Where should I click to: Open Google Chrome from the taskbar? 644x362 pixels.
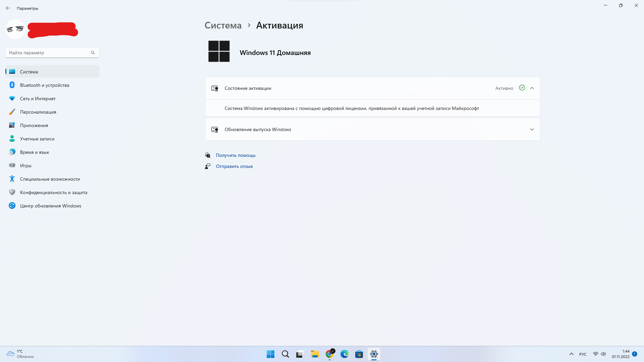coord(330,354)
